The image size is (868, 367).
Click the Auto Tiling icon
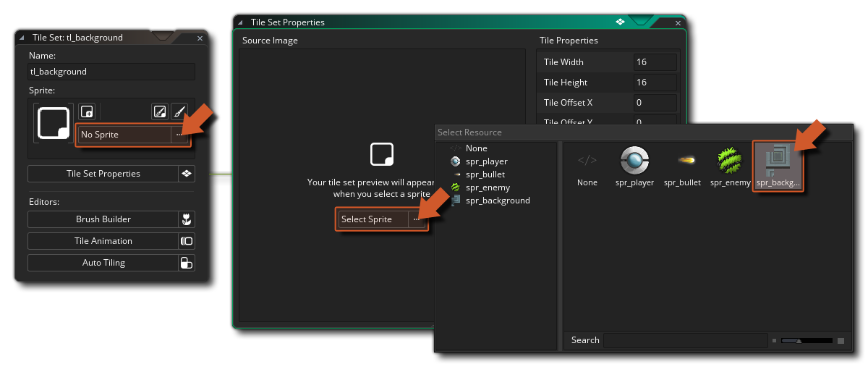(x=187, y=263)
